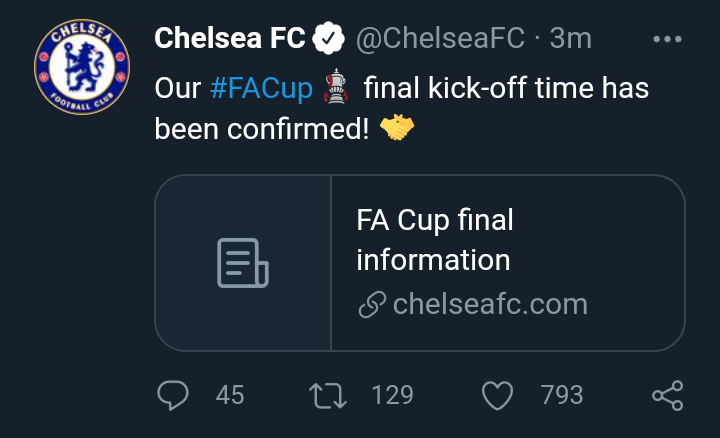Click the retweet arrows icon
Viewport: 720px width, 438px height.
click(x=328, y=395)
